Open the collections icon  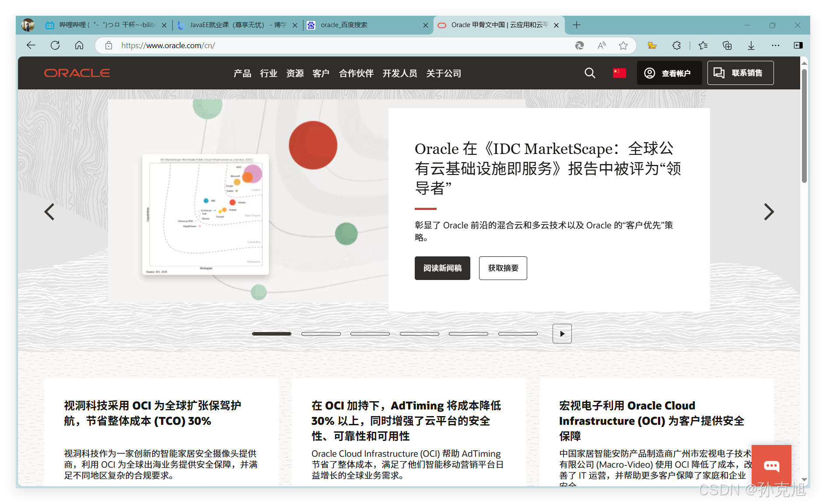coord(727,45)
